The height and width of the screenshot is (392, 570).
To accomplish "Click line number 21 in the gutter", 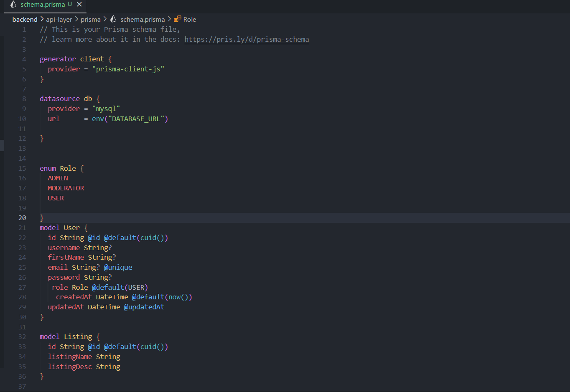I will (22, 228).
